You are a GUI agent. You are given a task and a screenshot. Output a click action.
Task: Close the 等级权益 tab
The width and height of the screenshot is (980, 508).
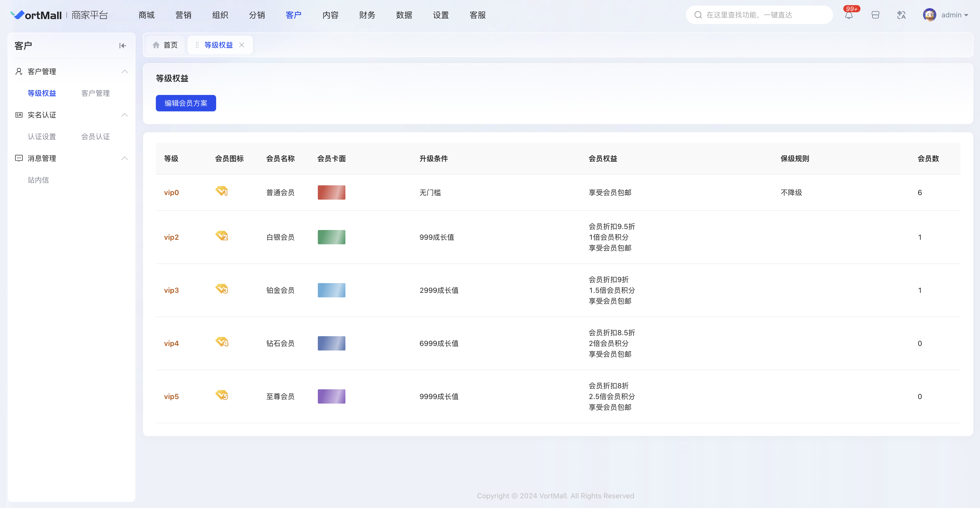coord(242,45)
